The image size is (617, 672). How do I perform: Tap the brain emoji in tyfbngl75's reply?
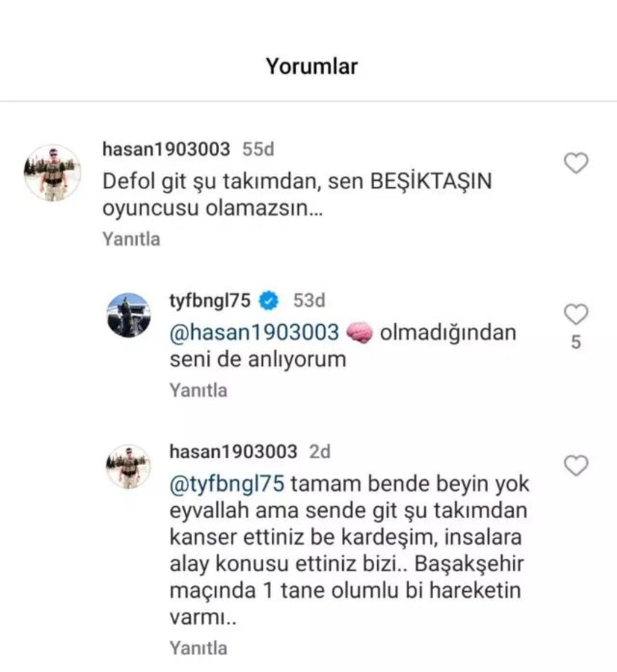click(359, 333)
